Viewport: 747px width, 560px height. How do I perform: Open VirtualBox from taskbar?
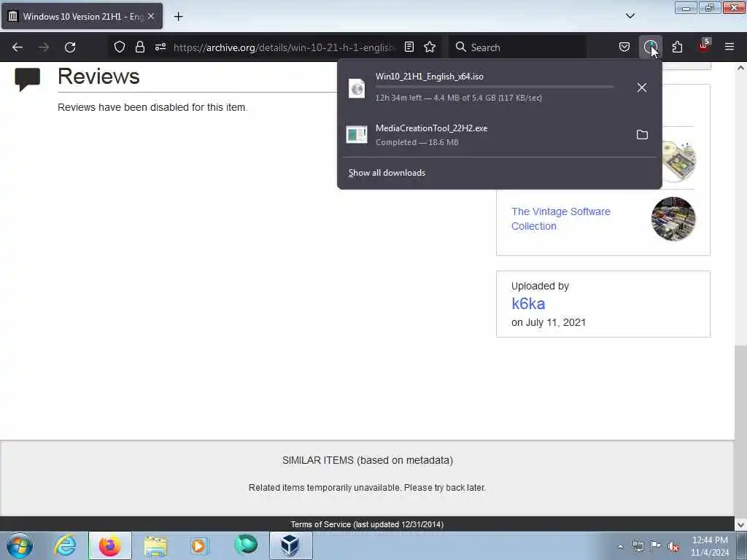[x=290, y=545]
